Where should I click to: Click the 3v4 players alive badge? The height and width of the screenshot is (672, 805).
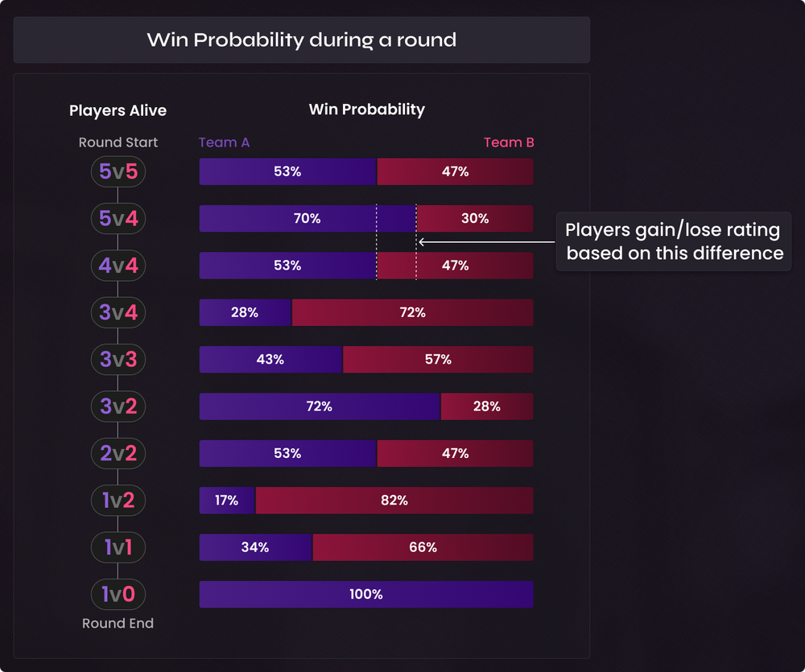coord(118,312)
